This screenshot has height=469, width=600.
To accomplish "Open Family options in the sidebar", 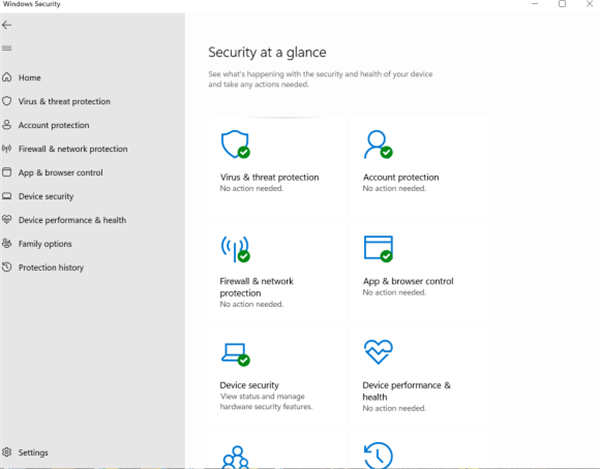I will click(x=45, y=244).
